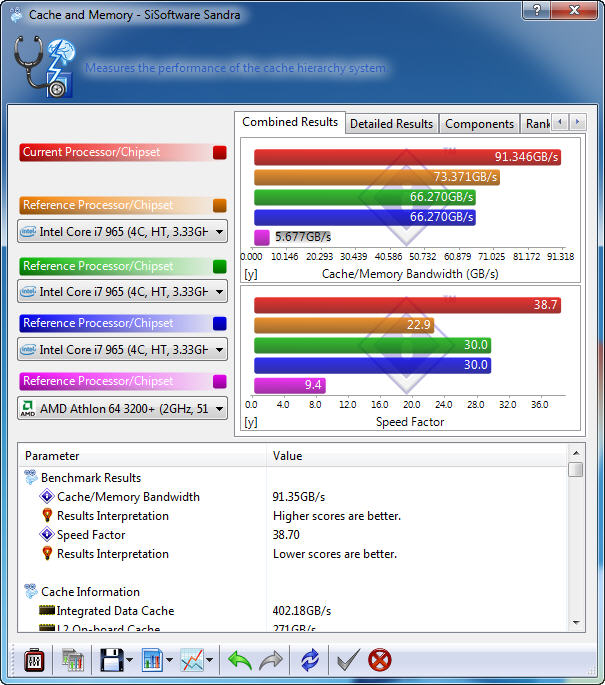Select the Benchmark Results row text

click(91, 477)
